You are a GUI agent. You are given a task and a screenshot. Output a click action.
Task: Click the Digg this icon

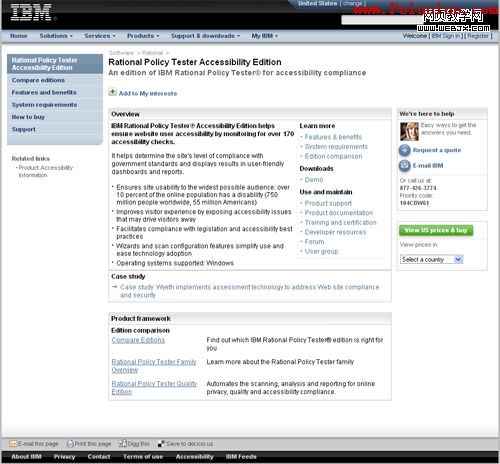point(123,444)
